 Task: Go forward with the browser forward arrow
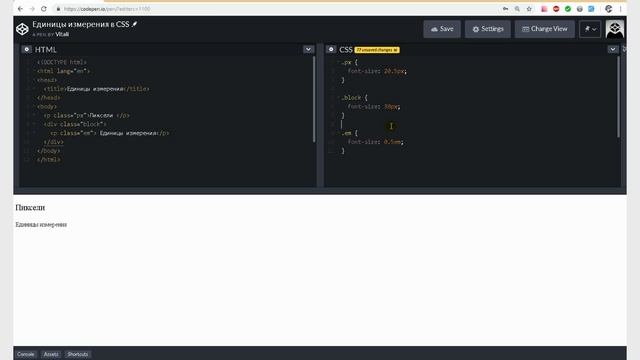click(x=32, y=9)
